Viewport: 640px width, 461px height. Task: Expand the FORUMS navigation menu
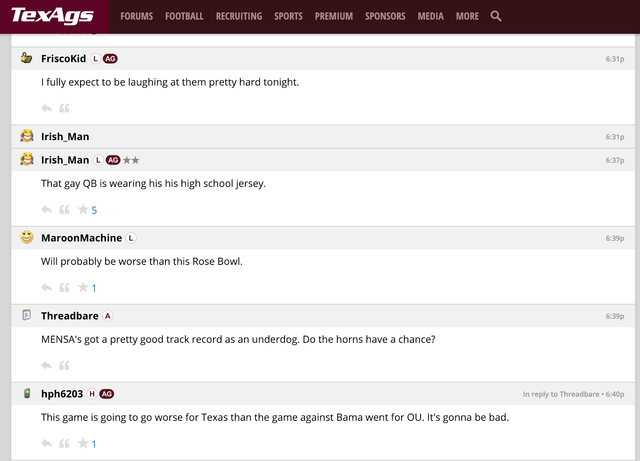coord(135,16)
